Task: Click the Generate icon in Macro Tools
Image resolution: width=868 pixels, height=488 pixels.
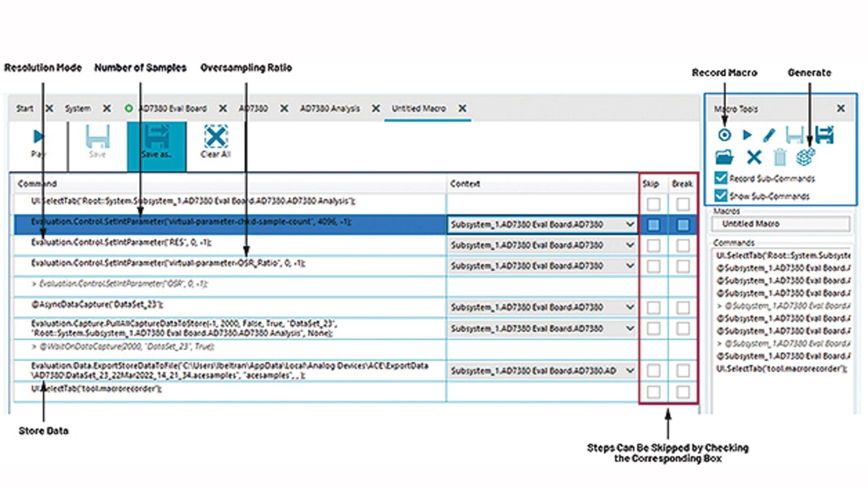Action: coord(806,157)
